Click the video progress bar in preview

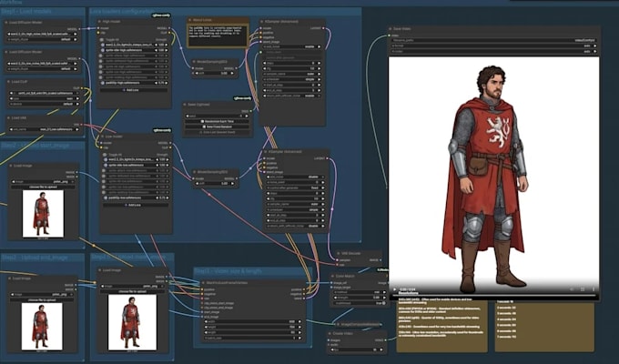493,295
